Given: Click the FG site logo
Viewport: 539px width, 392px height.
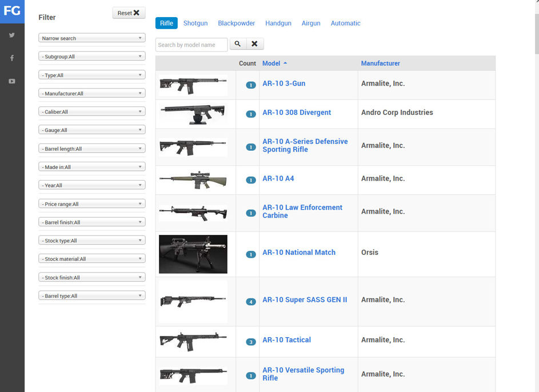Looking at the screenshot, I should pyautogui.click(x=12, y=11).
